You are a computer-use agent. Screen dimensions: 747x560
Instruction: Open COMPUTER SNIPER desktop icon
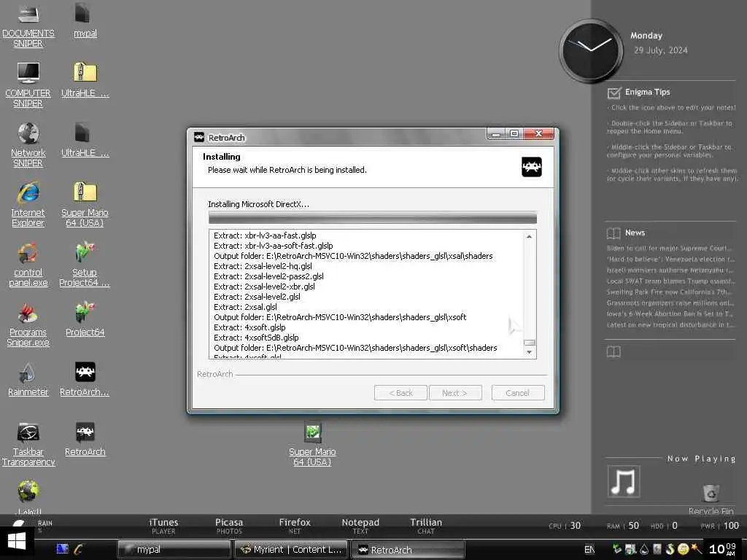(x=28, y=85)
